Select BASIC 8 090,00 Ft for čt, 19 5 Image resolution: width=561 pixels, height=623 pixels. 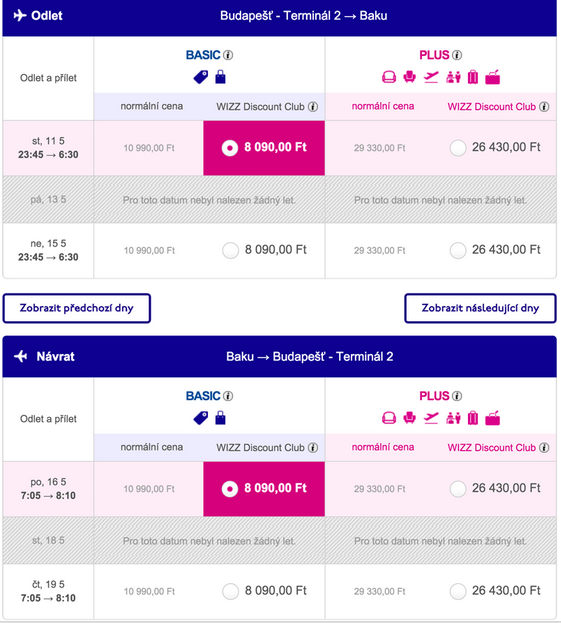230,591
